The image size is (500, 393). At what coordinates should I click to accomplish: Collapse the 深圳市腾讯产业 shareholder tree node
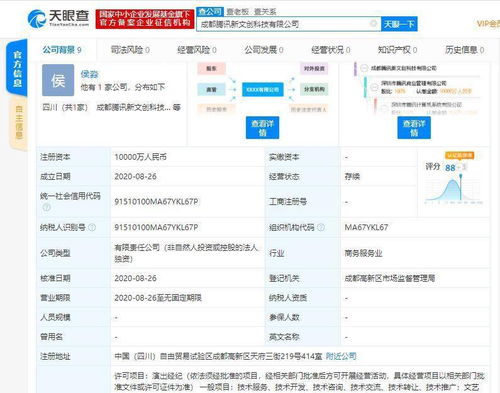pos(374,87)
